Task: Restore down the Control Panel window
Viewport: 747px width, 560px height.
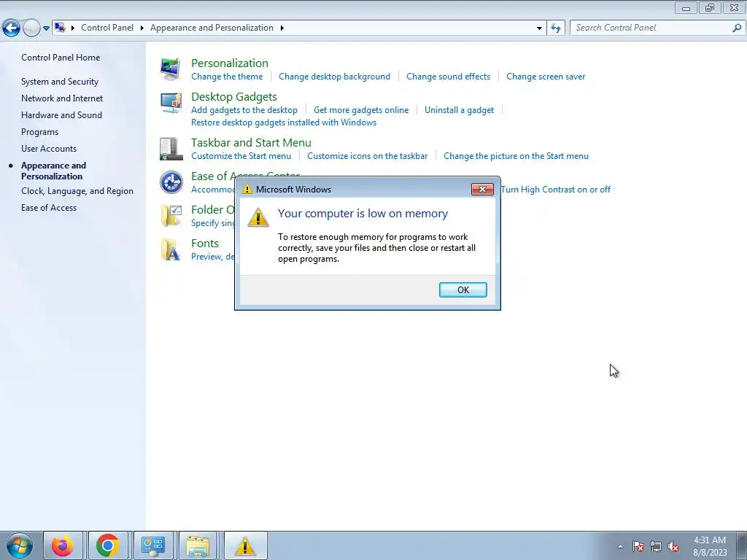Action: (710, 7)
